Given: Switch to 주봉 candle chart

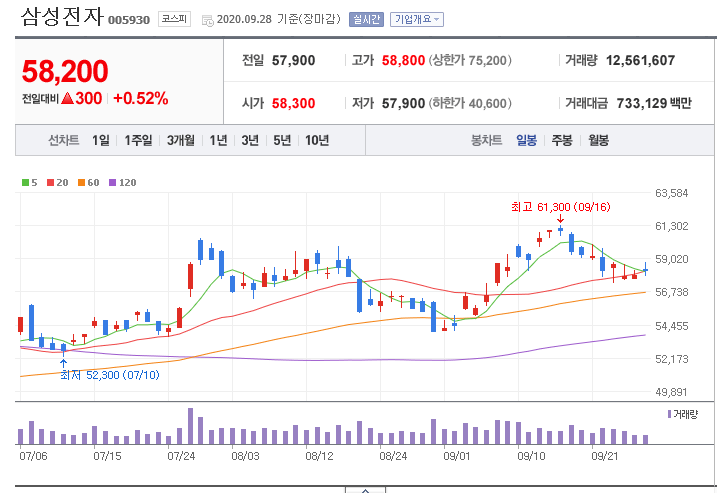Looking at the screenshot, I should pos(562,140).
